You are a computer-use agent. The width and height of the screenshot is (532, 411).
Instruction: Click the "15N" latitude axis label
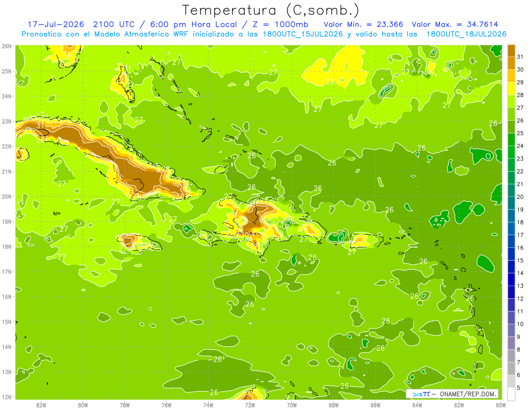point(7,322)
